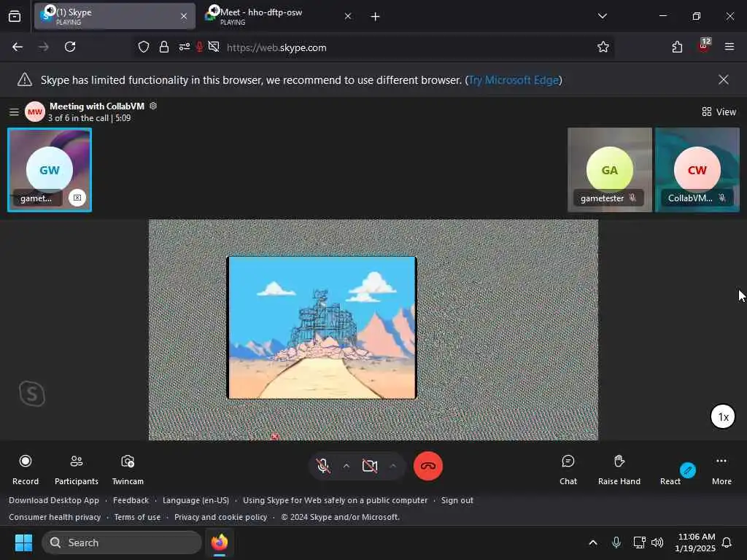This screenshot has width=747, height=560.
Task: Open the system tray volume control
Action: [657, 542]
